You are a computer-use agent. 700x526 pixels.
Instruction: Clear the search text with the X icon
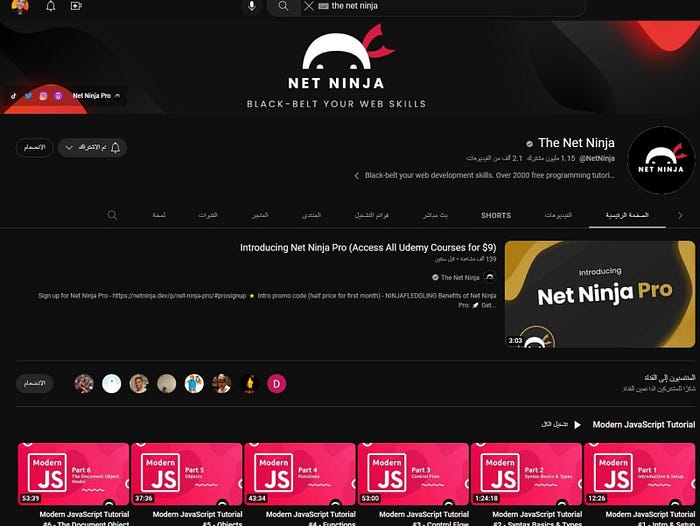point(308,6)
